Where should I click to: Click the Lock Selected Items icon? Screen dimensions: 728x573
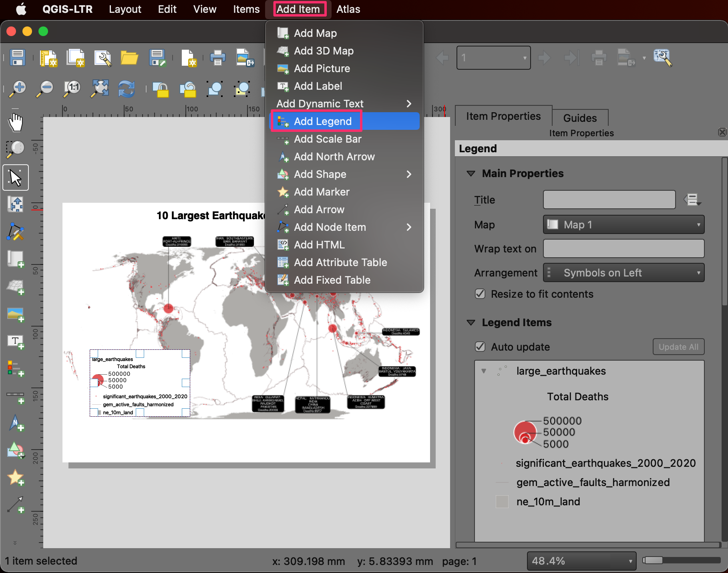pos(161,89)
